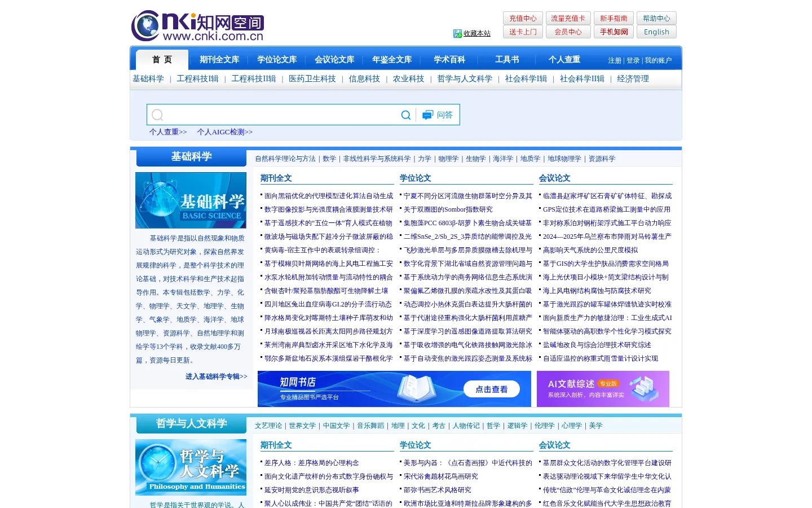
Task: Open the 流量充值卡 button
Action: click(x=568, y=19)
